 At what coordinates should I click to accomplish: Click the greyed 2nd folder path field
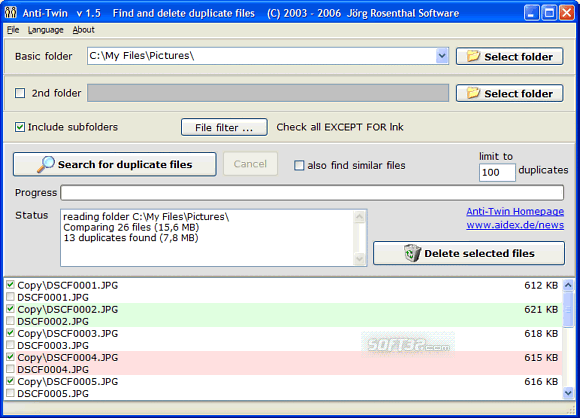tap(268, 93)
